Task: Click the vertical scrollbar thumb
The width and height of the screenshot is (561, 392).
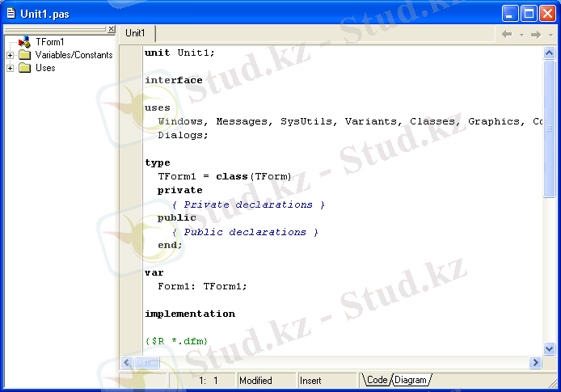Action: (549, 129)
